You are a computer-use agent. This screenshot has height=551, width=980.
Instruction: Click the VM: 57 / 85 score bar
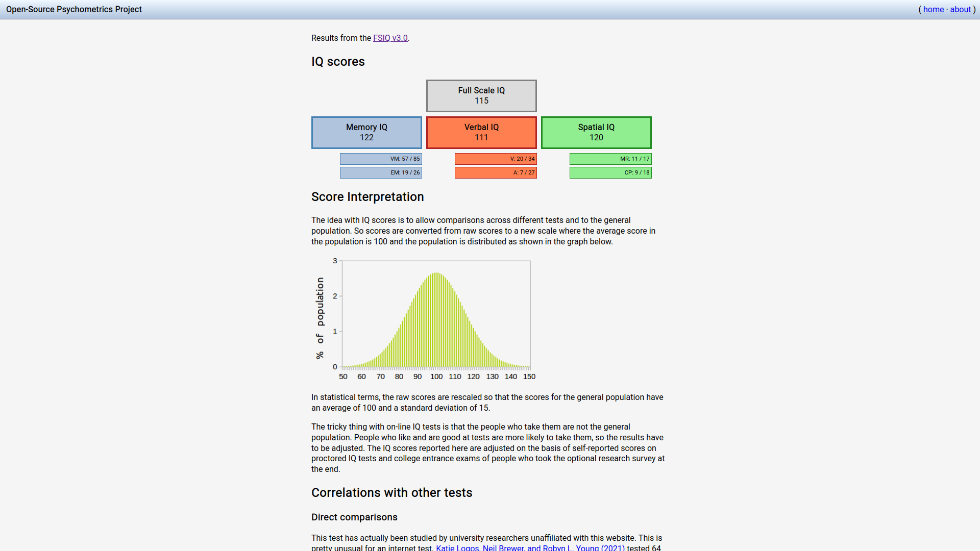pyautogui.click(x=381, y=159)
